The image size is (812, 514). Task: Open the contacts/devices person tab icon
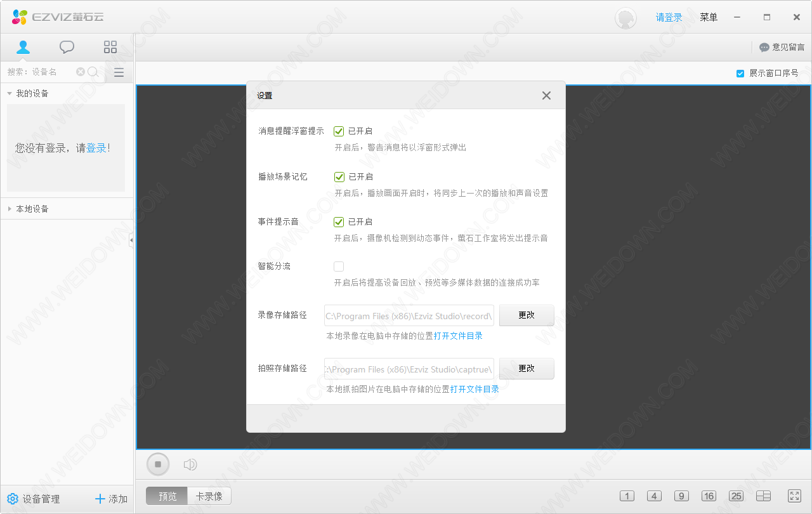pyautogui.click(x=23, y=47)
